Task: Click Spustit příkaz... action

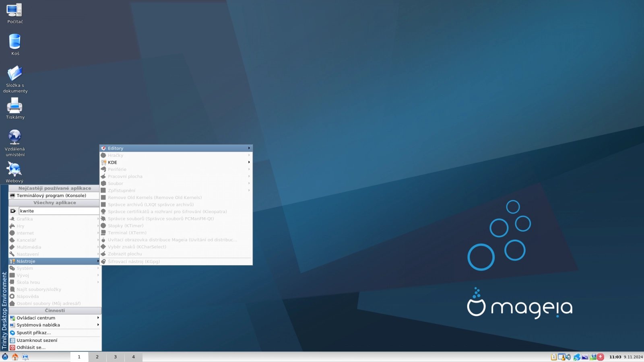Action: 54,333
